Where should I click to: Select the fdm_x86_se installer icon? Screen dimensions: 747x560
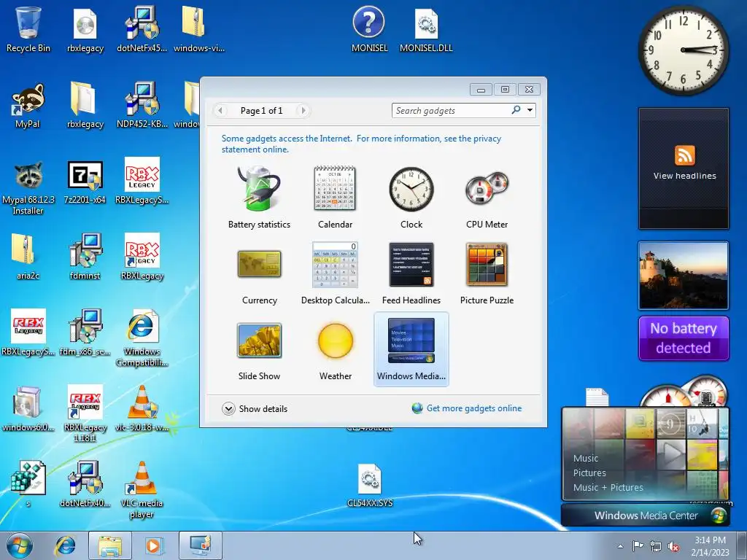click(85, 332)
